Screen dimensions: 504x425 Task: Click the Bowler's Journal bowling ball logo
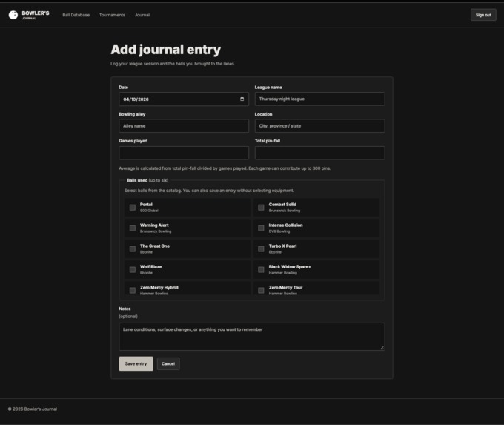(13, 15)
